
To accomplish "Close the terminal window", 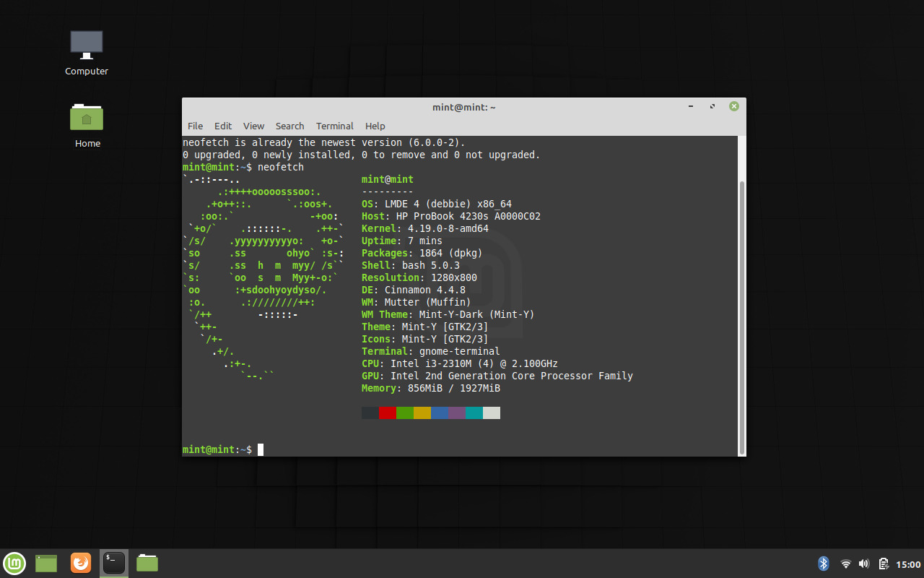I will pyautogui.click(x=733, y=106).
